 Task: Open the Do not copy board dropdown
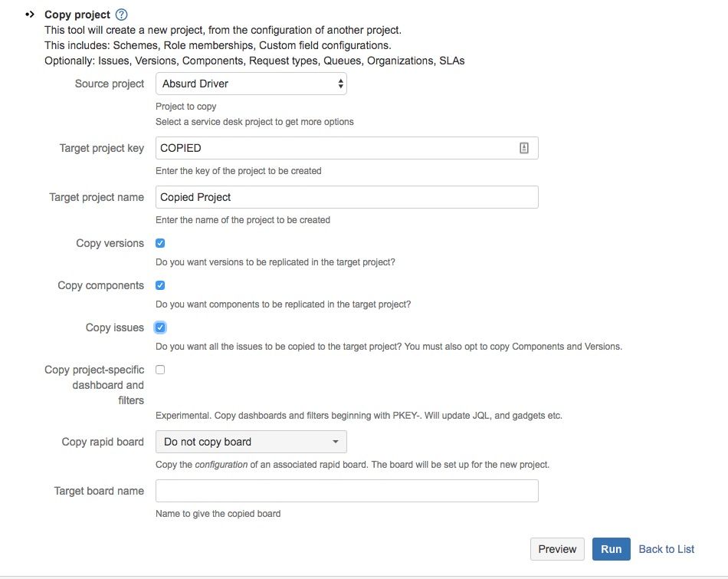coord(251,442)
